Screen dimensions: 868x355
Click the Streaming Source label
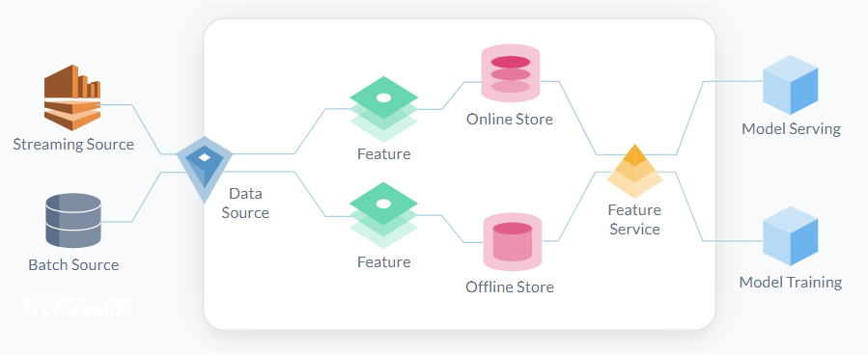pyautogui.click(x=73, y=145)
